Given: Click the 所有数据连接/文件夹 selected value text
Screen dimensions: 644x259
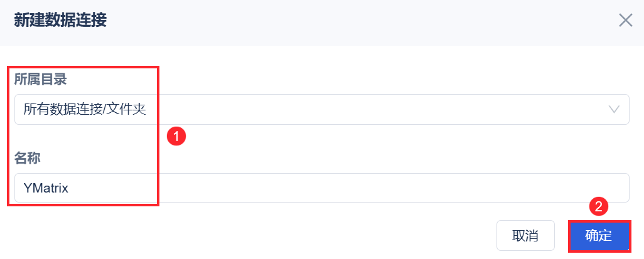Looking at the screenshot, I should [x=85, y=110].
